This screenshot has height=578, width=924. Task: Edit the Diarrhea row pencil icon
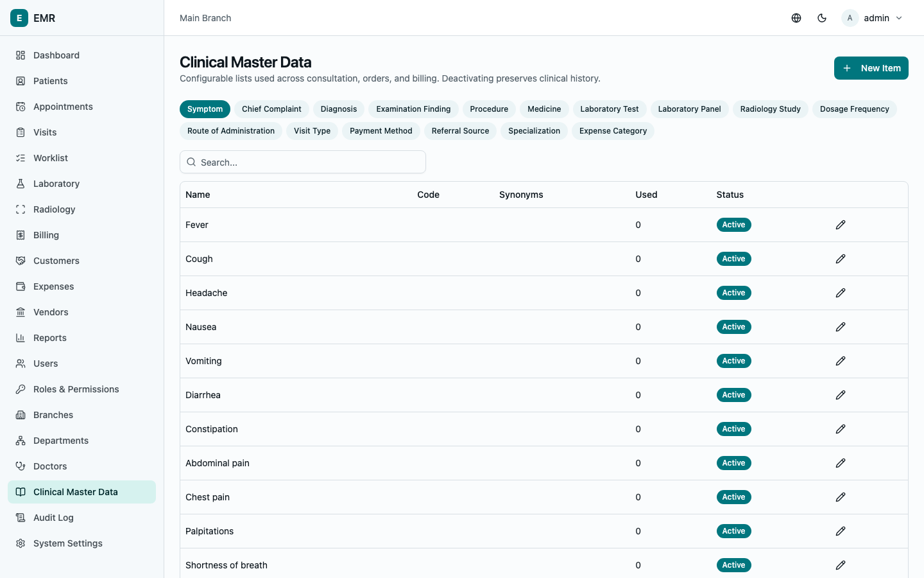coord(841,395)
